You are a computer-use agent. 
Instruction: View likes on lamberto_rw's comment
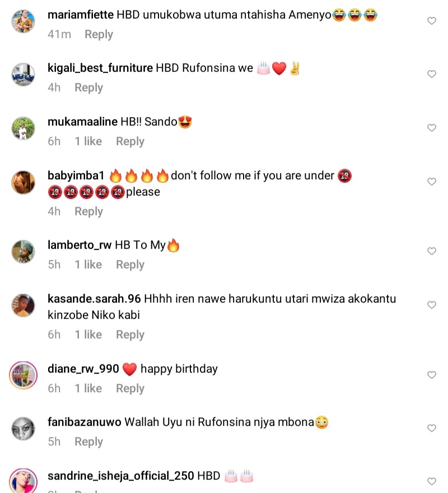coord(88,265)
